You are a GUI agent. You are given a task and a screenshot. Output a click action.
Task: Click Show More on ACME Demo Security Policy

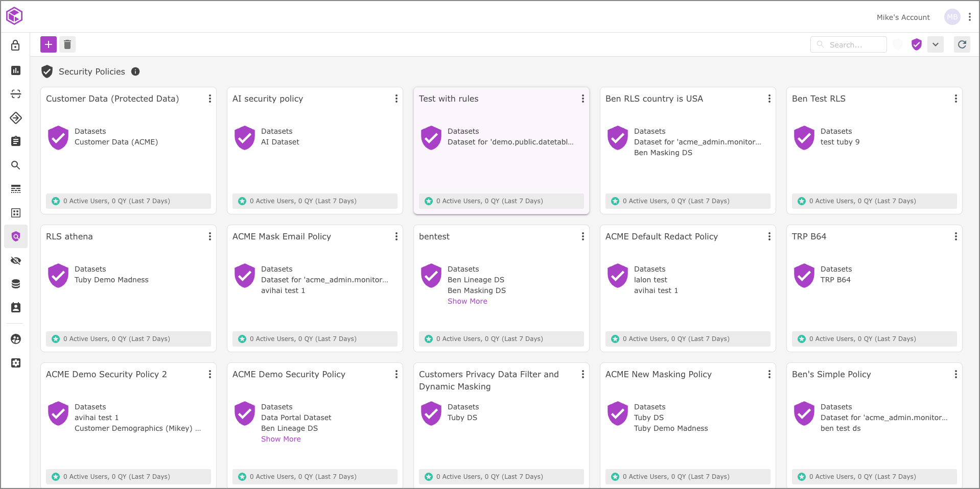(x=281, y=439)
